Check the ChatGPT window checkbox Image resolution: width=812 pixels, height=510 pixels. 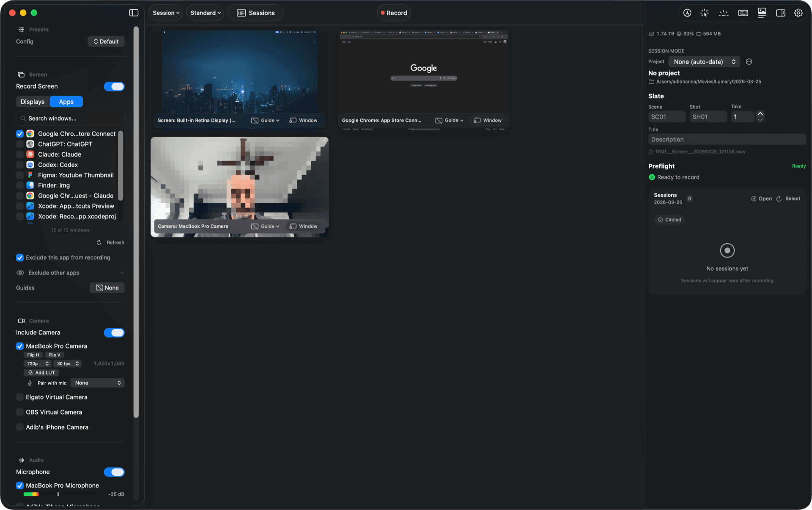coord(20,144)
